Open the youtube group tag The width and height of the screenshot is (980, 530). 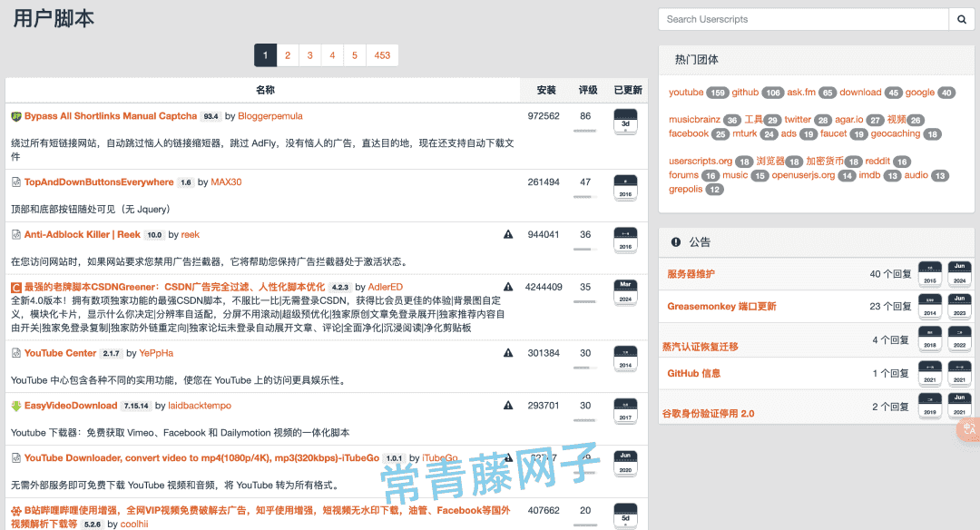coord(686,93)
